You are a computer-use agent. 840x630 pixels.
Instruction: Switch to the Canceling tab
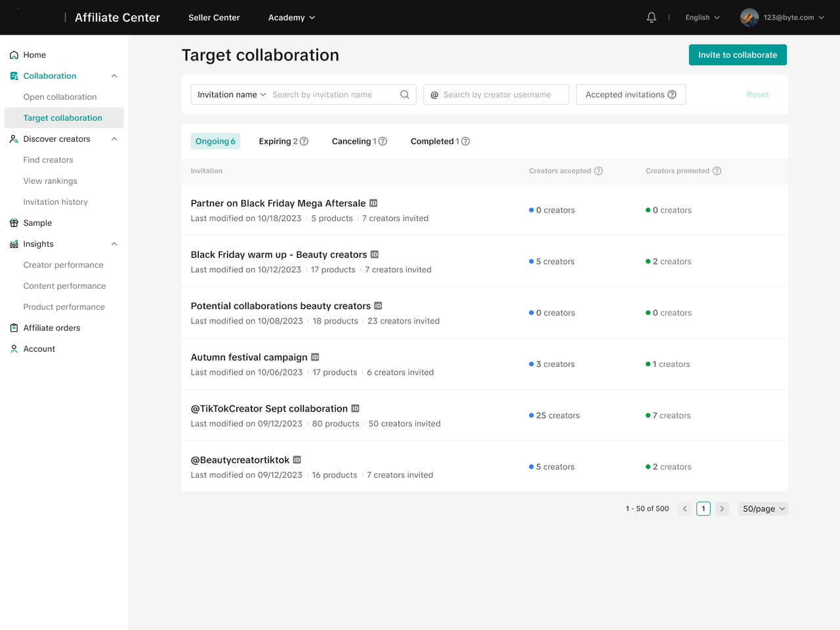pos(352,141)
